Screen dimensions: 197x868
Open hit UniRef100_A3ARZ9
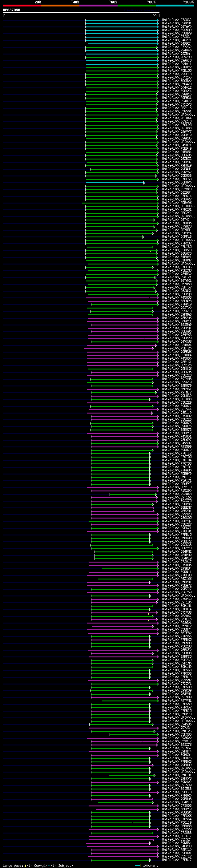[x=177, y=250]
